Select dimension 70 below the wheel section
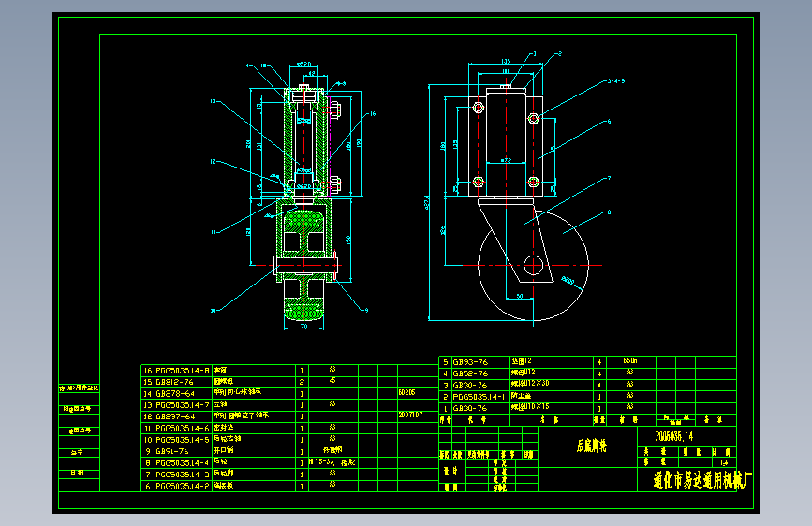 click(304, 326)
